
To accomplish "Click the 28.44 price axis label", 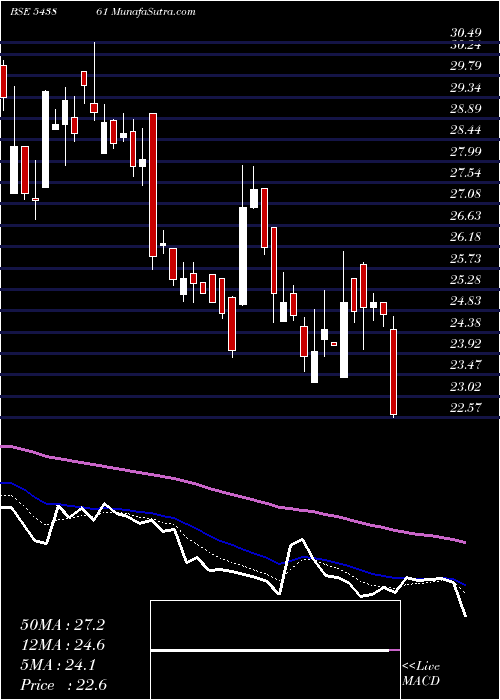I will (466, 130).
